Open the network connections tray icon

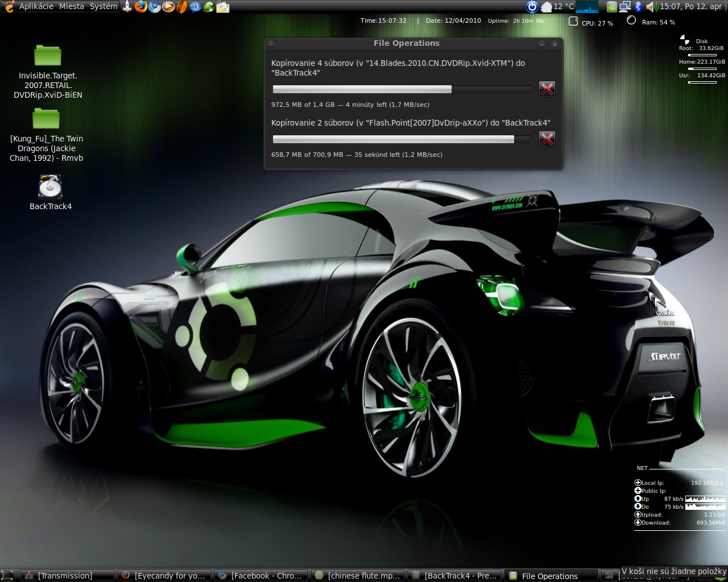click(x=625, y=7)
